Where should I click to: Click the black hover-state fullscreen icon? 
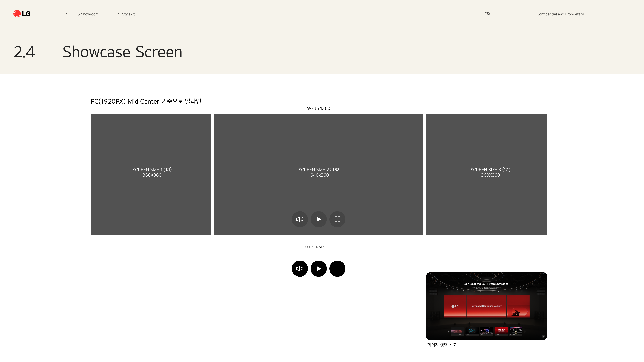click(x=337, y=268)
